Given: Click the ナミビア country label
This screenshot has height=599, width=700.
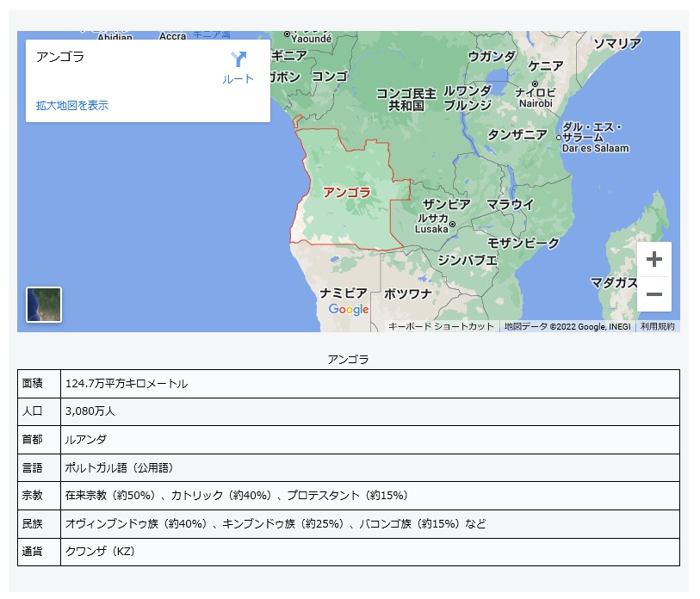Looking at the screenshot, I should pos(344,293).
